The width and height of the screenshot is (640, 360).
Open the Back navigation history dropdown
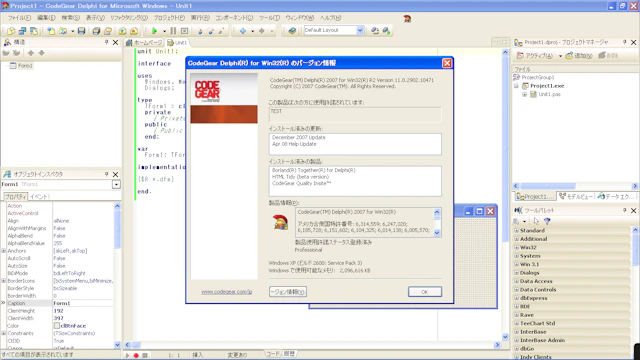tap(252, 31)
